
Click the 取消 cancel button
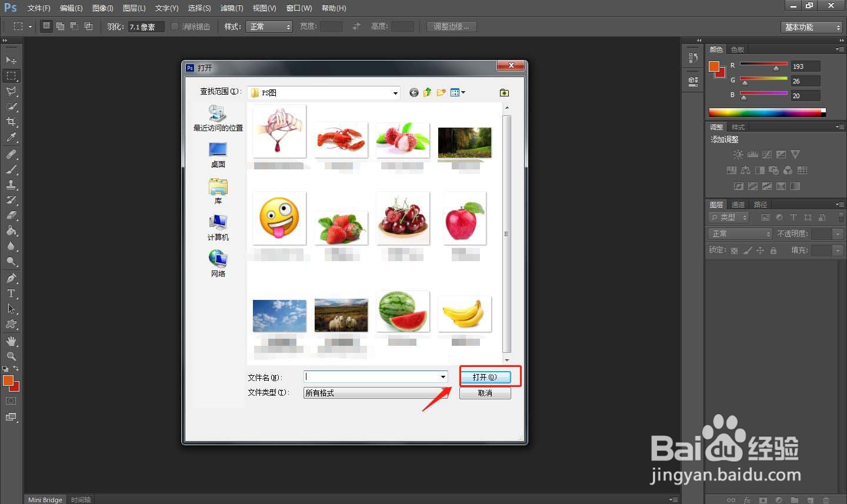485,393
